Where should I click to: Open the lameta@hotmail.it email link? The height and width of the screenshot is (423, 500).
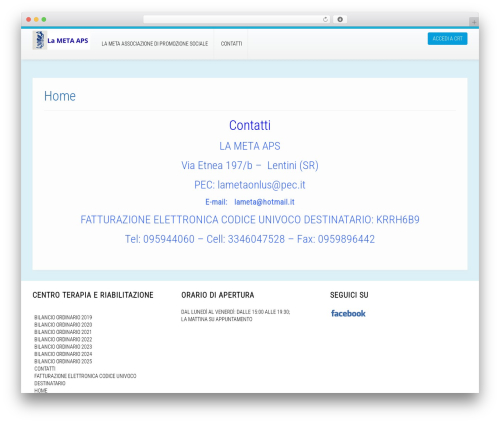264,202
